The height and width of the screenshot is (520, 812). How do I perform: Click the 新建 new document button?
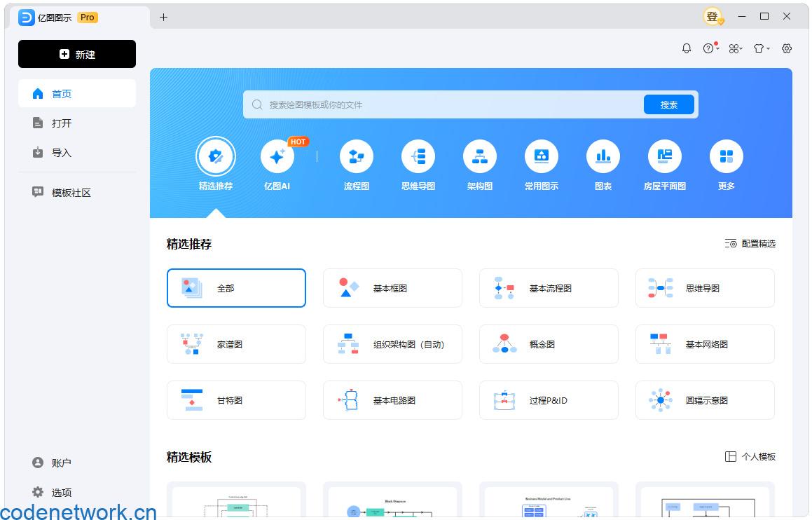click(x=77, y=54)
